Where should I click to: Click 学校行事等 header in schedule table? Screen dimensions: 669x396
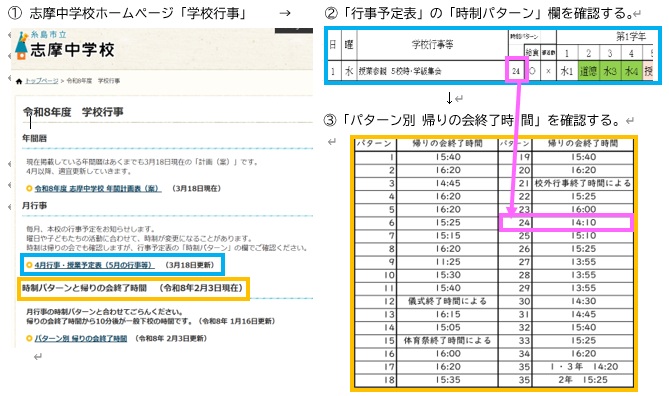point(432,44)
